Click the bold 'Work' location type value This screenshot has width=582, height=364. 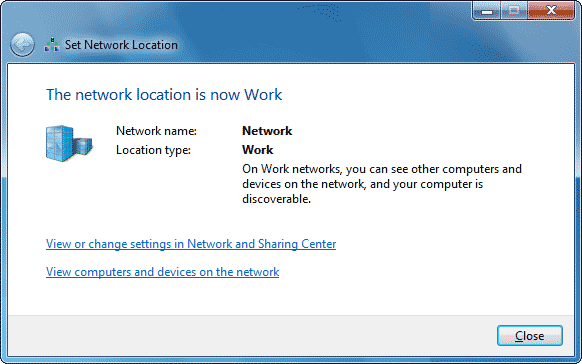click(x=258, y=150)
